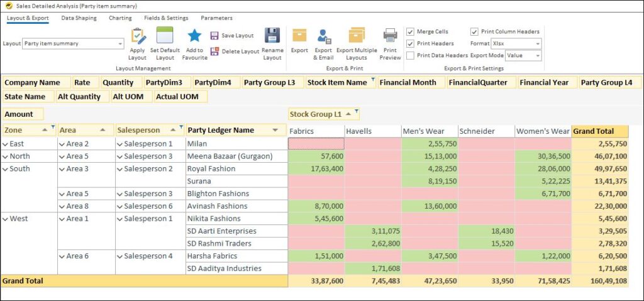Click the Delete Layout icon
This screenshot has width=644, height=301.
point(214,52)
